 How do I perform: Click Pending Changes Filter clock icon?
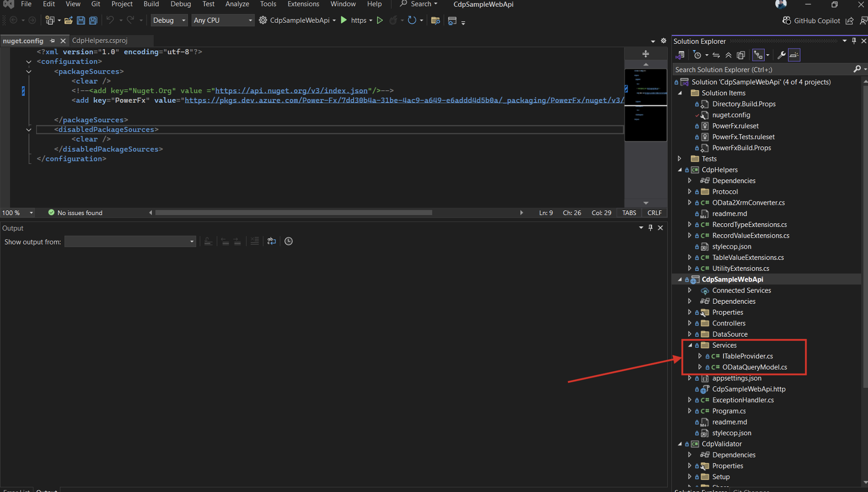coord(698,55)
